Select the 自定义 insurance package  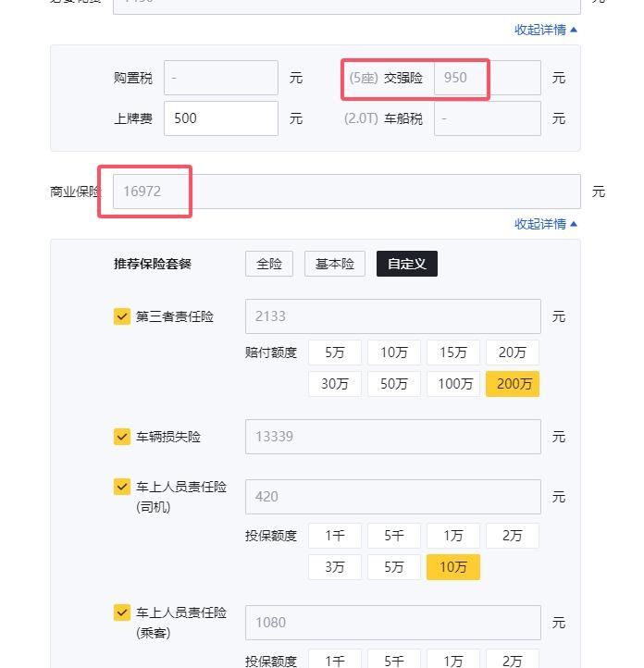pyautogui.click(x=407, y=264)
